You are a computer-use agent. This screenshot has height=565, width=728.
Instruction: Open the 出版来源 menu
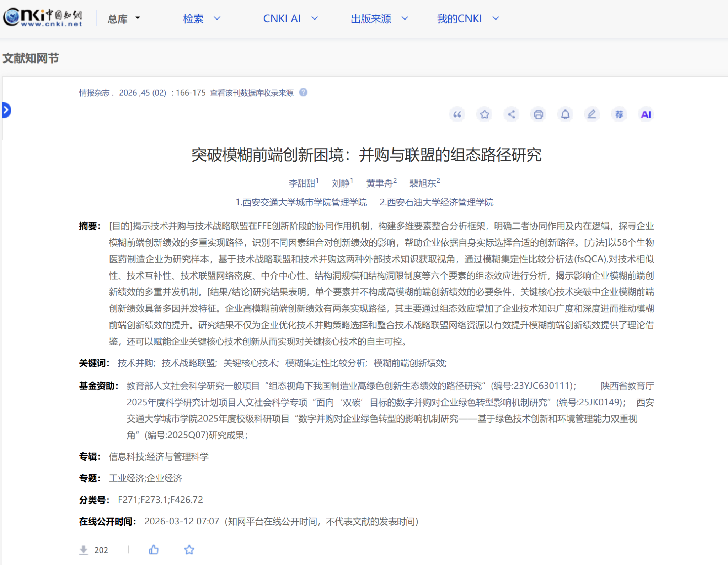pyautogui.click(x=379, y=18)
